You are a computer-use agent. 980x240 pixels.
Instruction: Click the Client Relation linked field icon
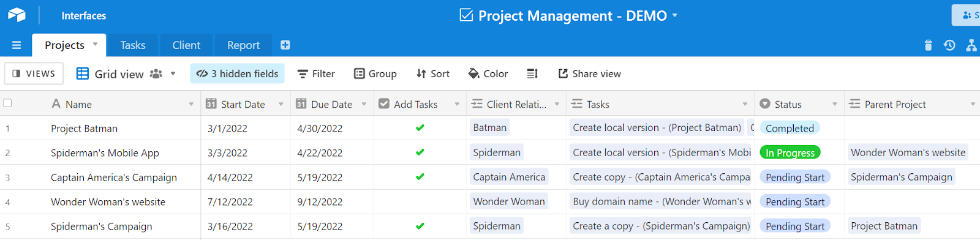[477, 104]
